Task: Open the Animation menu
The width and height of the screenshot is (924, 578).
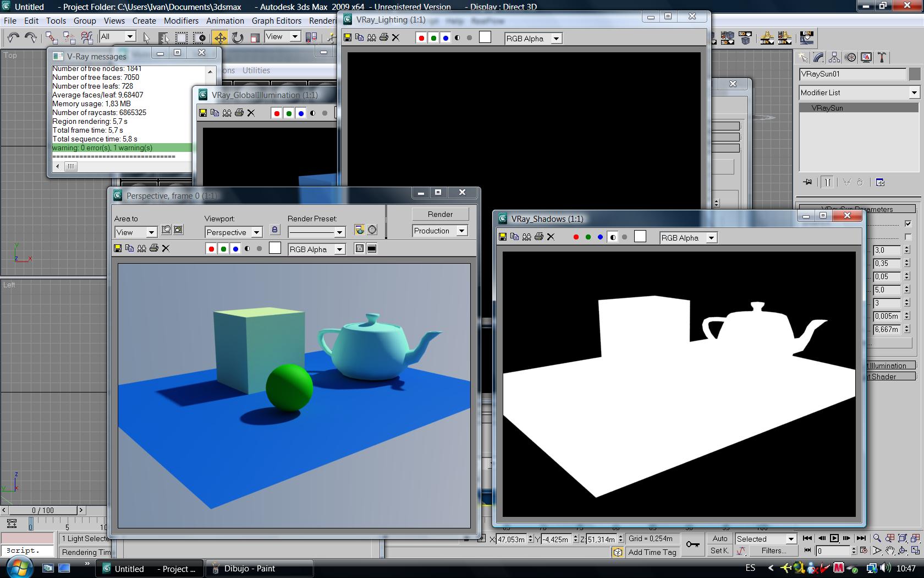Action: pos(225,20)
